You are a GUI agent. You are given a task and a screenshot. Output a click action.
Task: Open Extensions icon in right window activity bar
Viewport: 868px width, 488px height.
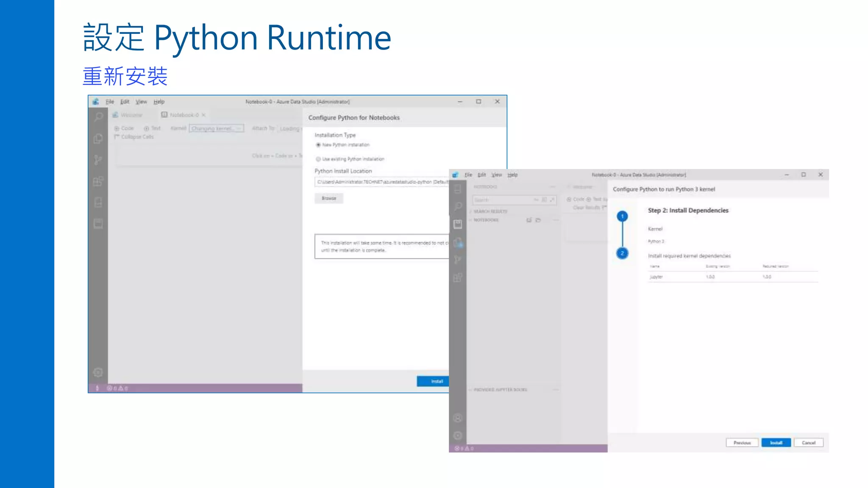point(458,278)
